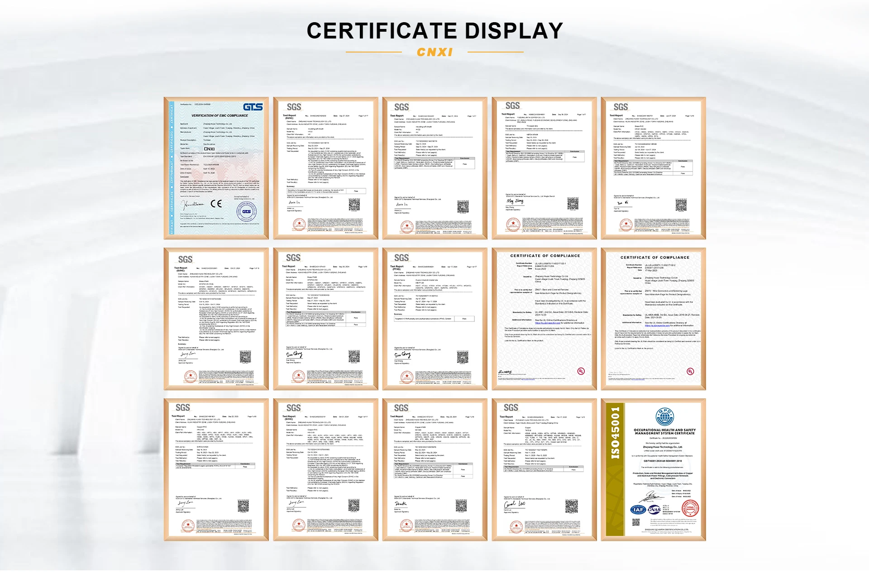
Task: Open the SGS test report dated Jun 07, 2024
Action: (x=653, y=168)
